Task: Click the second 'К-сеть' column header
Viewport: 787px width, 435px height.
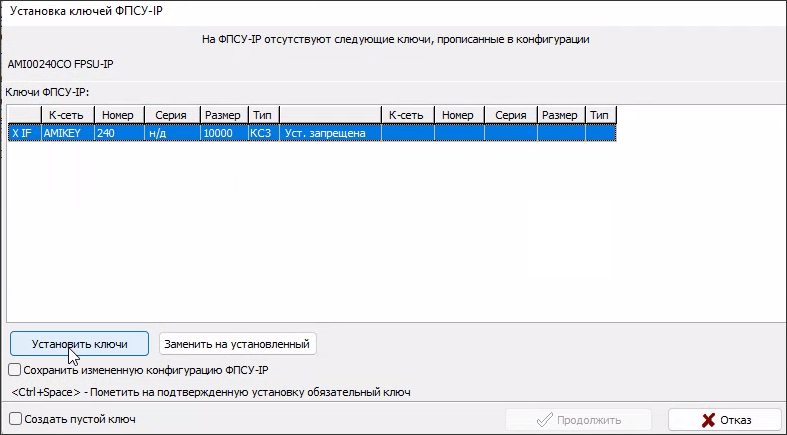Action: click(407, 115)
